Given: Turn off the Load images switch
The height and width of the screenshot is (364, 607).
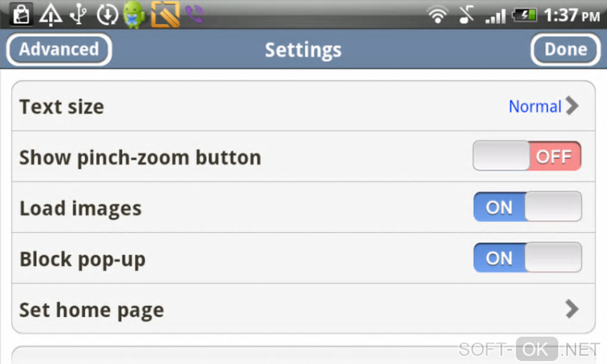Looking at the screenshot, I should [527, 207].
